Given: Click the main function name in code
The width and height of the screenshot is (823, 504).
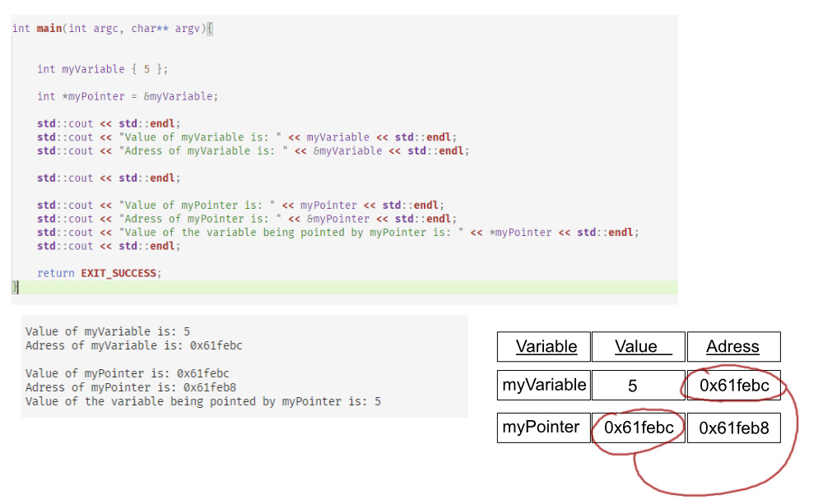Looking at the screenshot, I should [x=49, y=28].
